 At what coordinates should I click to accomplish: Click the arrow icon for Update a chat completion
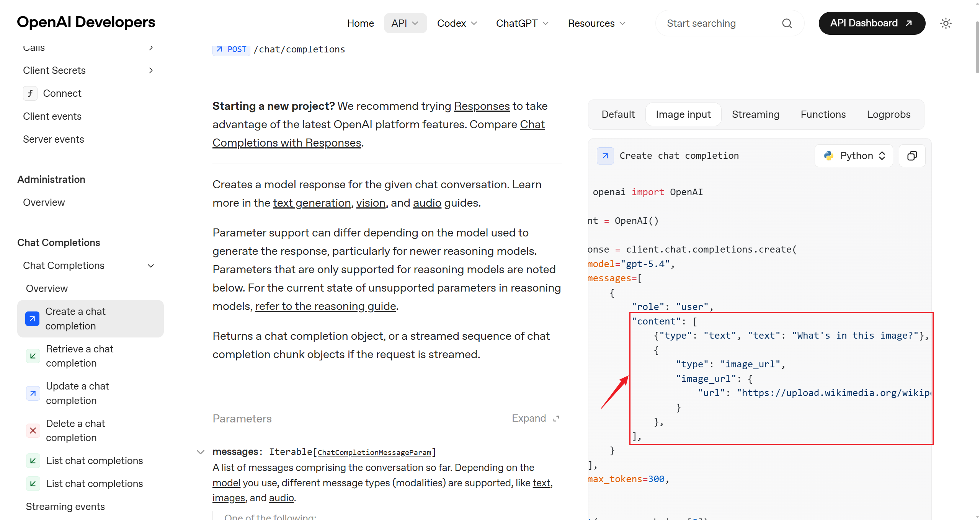[x=33, y=393]
